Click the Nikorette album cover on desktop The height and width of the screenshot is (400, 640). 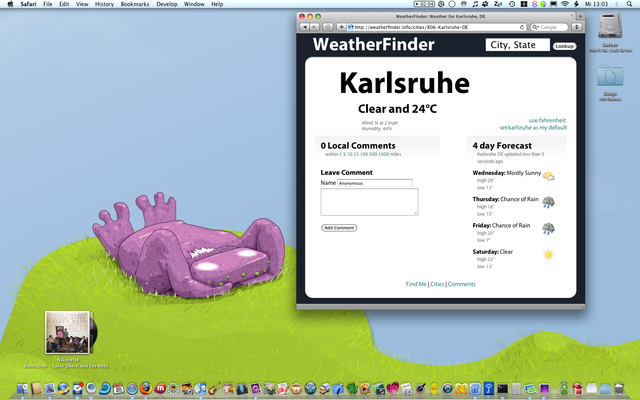click(x=67, y=332)
